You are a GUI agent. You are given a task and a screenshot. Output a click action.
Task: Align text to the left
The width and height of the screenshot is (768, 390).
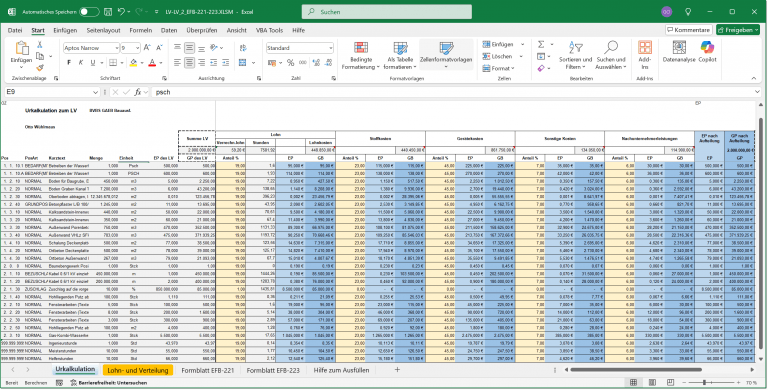point(177,63)
